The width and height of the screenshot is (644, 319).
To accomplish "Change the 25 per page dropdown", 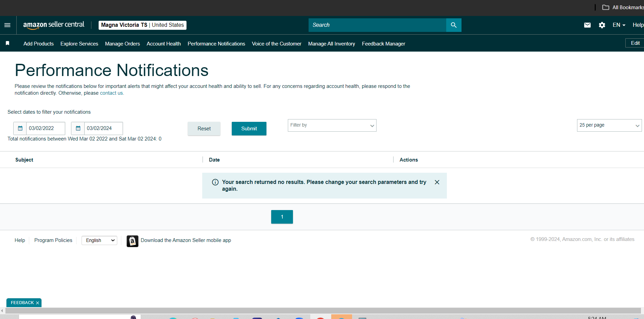I will click(609, 125).
